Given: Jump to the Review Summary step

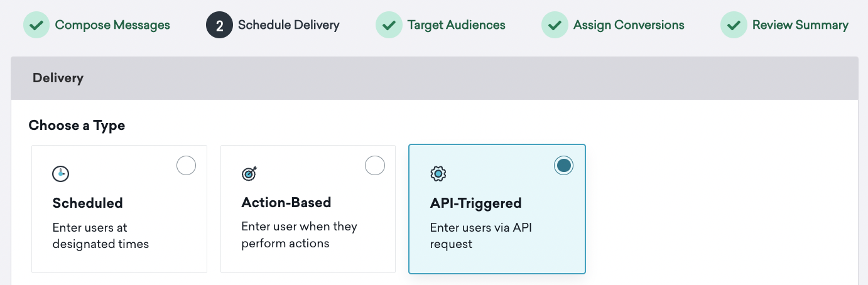Looking at the screenshot, I should [800, 26].
